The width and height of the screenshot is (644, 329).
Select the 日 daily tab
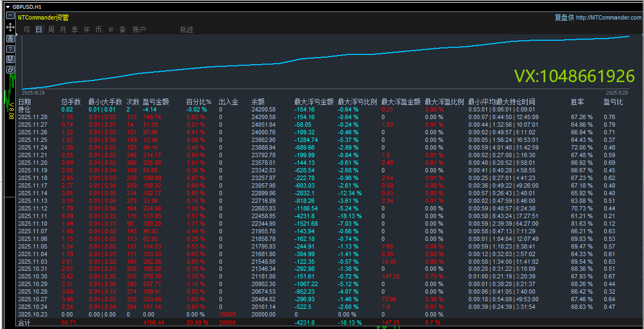39,29
